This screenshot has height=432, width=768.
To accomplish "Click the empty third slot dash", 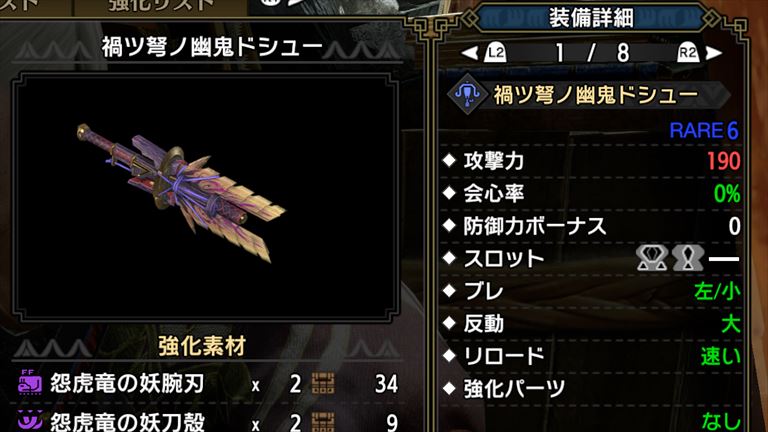I will pos(724,259).
